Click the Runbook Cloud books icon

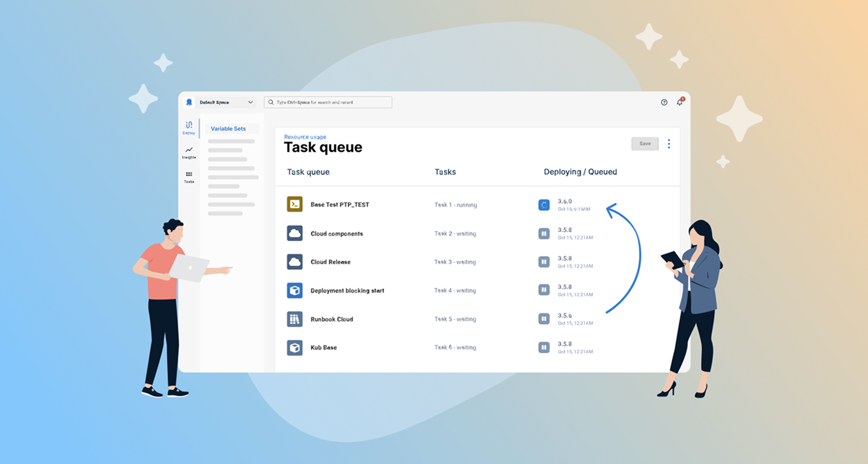(295, 319)
